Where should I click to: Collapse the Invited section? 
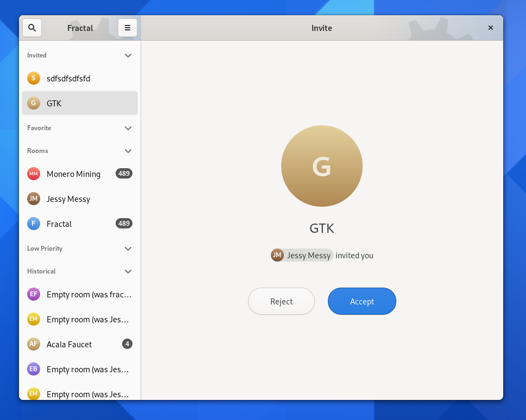tap(128, 55)
